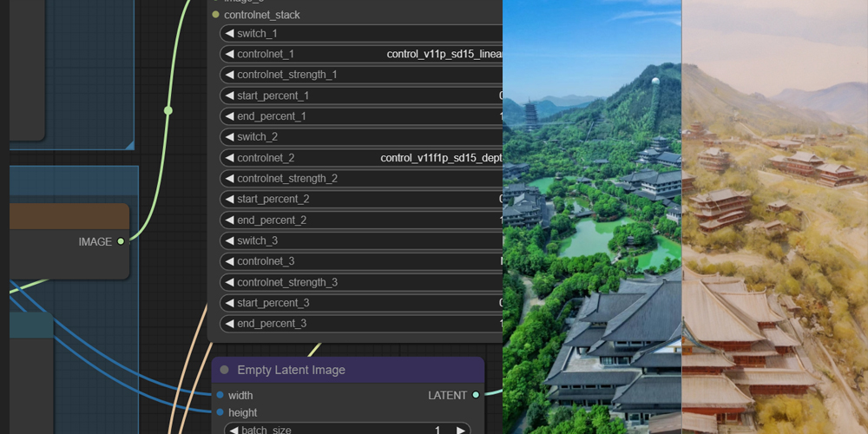Click the IMAGE output socket
The image size is (868, 434).
click(x=121, y=241)
